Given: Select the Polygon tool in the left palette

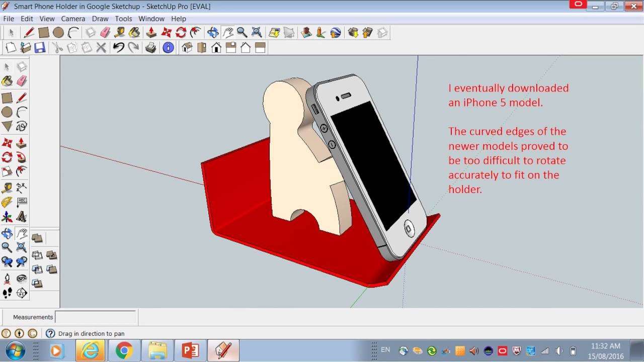Looking at the screenshot, I should [7, 126].
